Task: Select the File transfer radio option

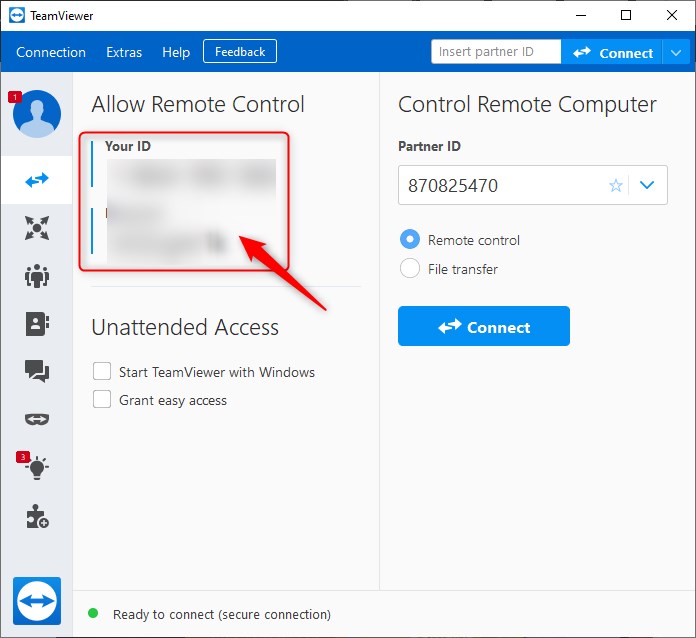Action: tap(410, 268)
